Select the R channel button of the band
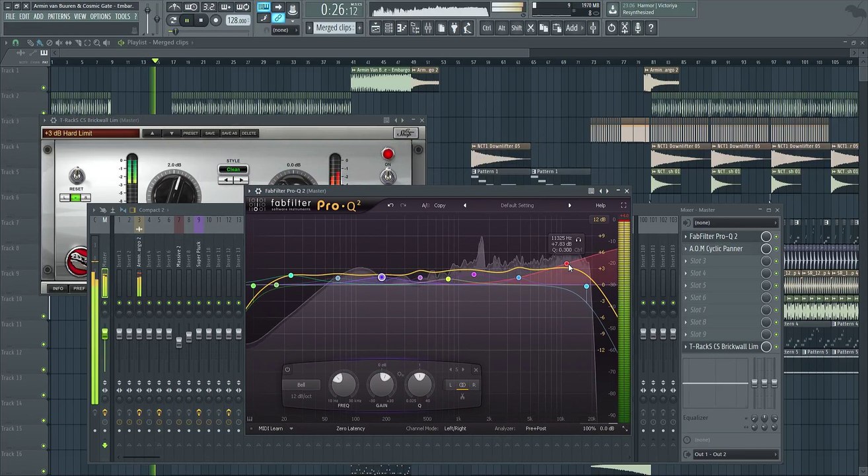868x476 pixels. 474,385
